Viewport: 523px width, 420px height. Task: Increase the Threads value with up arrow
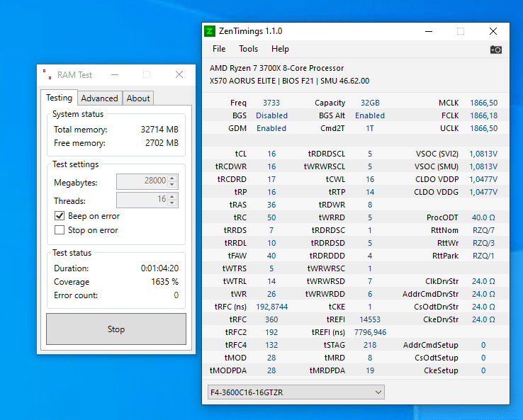[x=172, y=196]
